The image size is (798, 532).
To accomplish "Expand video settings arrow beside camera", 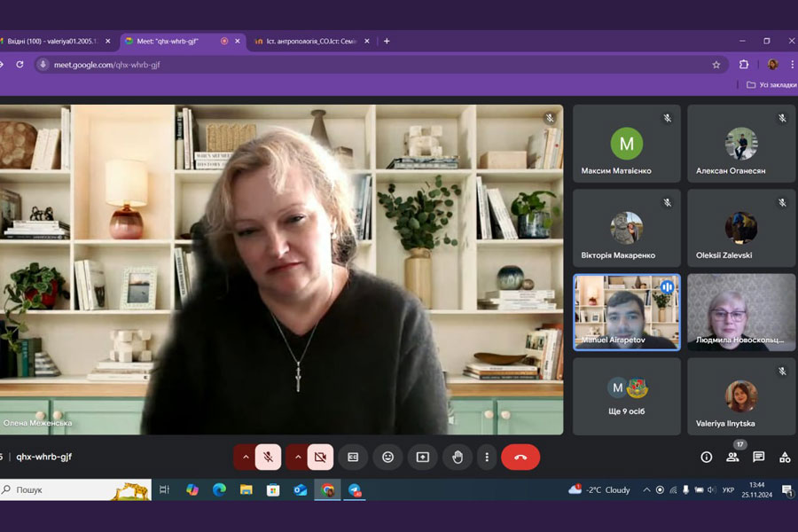I will 298,458.
